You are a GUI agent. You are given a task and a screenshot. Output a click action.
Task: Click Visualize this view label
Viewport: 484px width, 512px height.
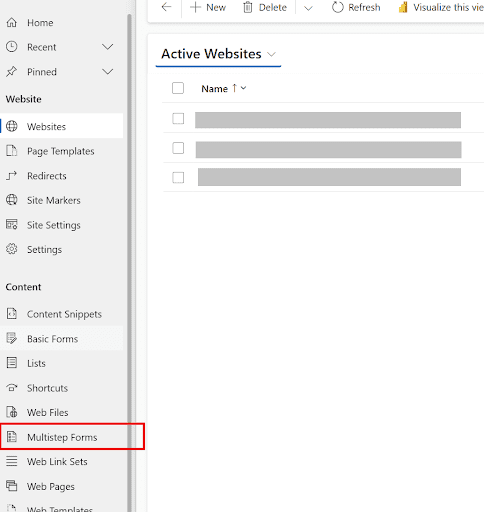[x=449, y=7]
